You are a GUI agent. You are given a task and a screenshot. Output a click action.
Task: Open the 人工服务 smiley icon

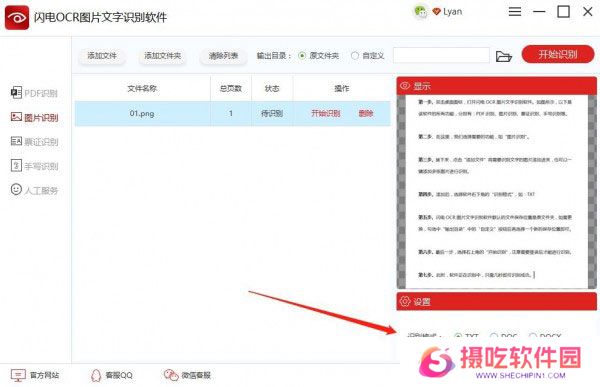pyautogui.click(x=16, y=189)
